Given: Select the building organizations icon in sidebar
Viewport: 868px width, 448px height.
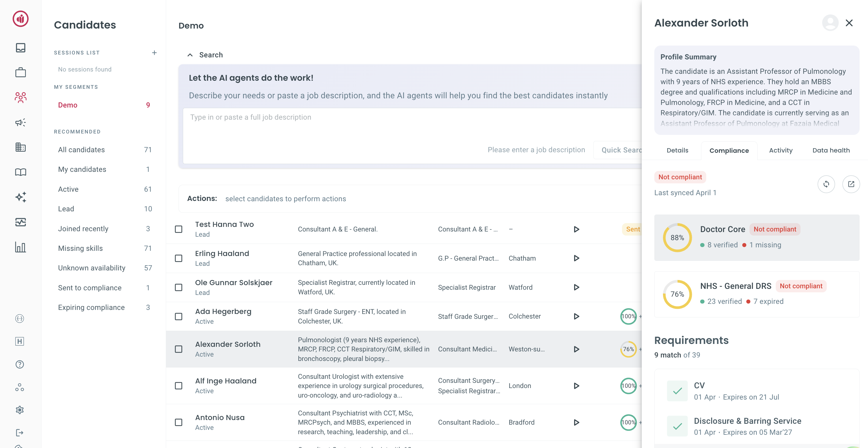Looking at the screenshot, I should (20, 147).
